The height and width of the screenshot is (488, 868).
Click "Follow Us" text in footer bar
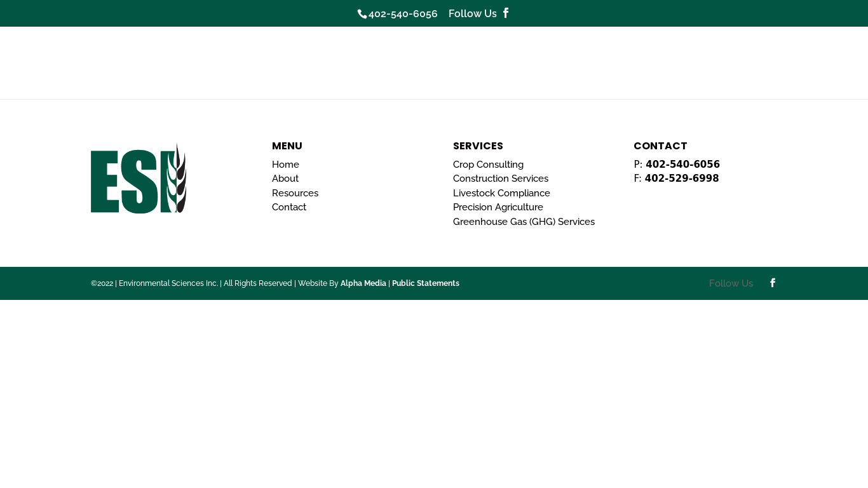(x=731, y=283)
